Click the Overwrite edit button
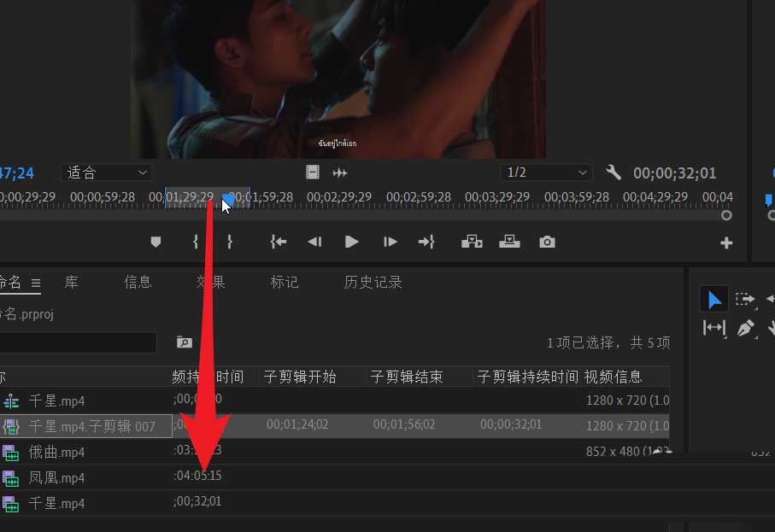 [x=509, y=242]
